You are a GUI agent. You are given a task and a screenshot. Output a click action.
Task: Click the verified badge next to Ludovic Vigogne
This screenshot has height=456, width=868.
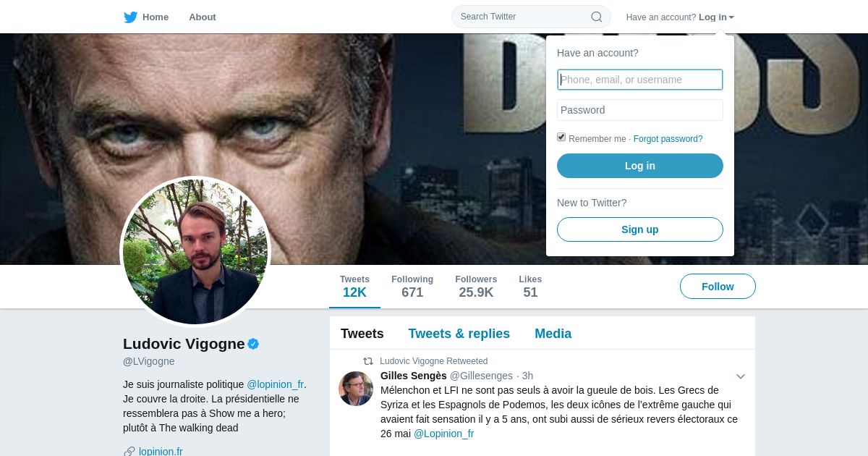click(253, 344)
